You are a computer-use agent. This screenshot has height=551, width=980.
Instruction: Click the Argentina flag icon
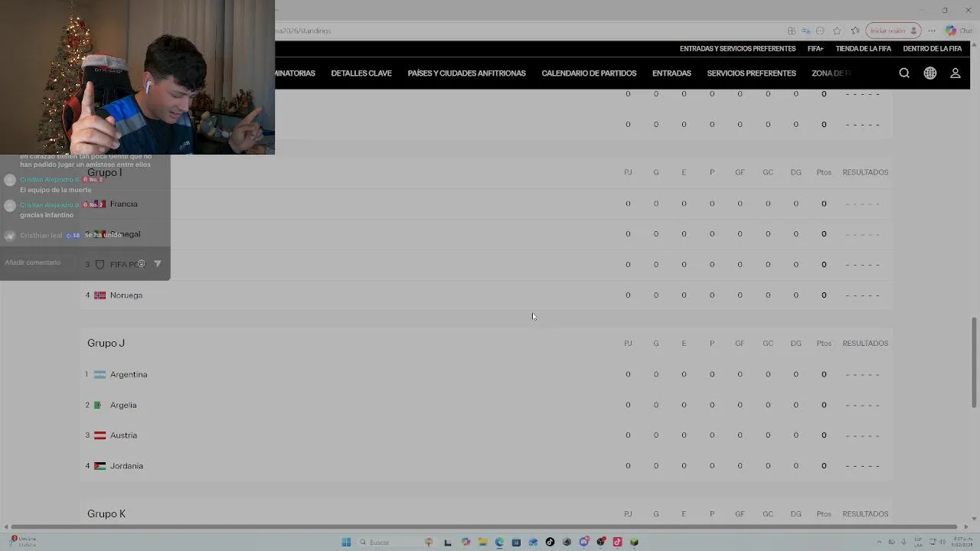[x=100, y=374]
